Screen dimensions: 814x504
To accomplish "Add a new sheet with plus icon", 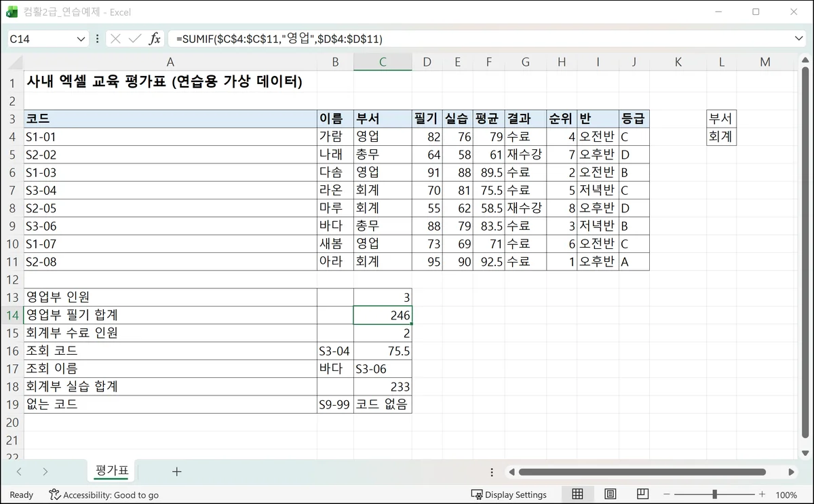I will 176,471.
